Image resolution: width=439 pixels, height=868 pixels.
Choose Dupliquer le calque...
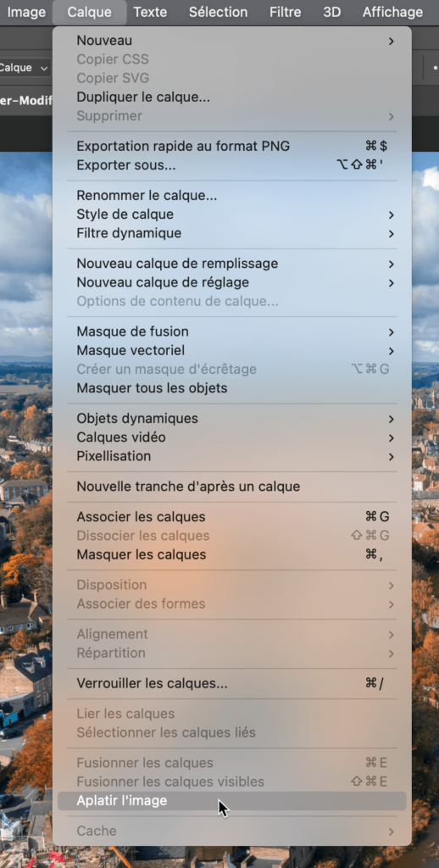(232, 97)
